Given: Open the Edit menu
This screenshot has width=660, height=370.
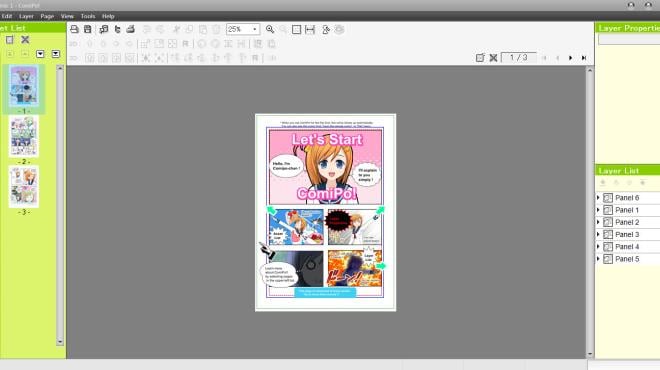Looking at the screenshot, I should 7,16.
